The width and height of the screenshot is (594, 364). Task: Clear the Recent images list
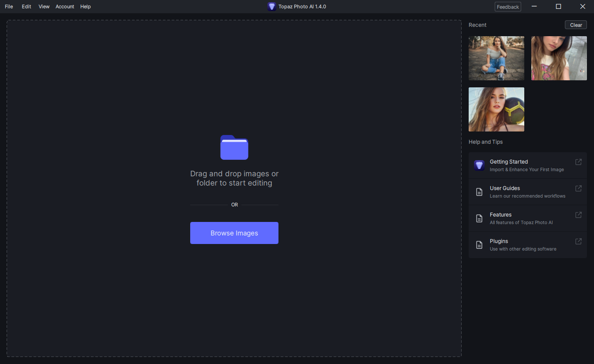tap(576, 25)
